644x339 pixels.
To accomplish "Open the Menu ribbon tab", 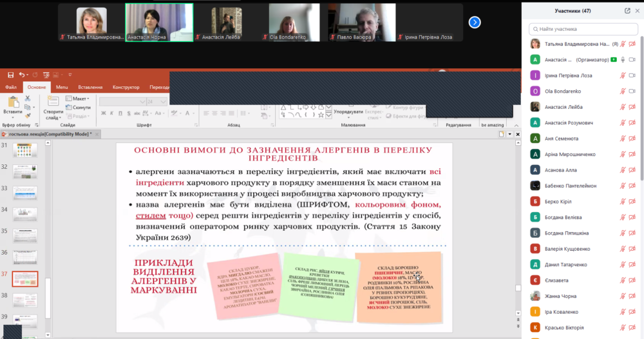I will [62, 87].
